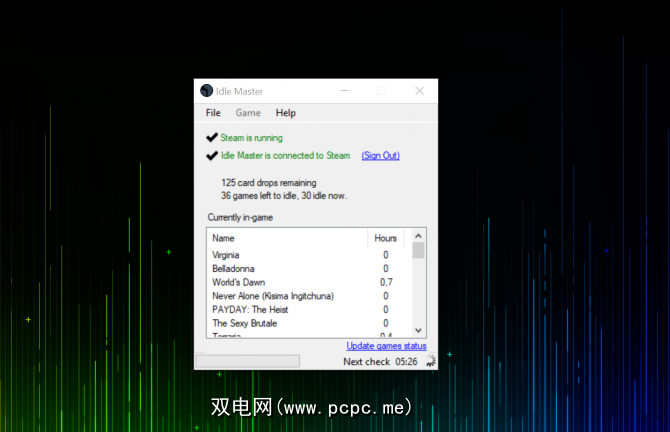
Task: Click the scroll up arrow in games list
Action: [418, 236]
